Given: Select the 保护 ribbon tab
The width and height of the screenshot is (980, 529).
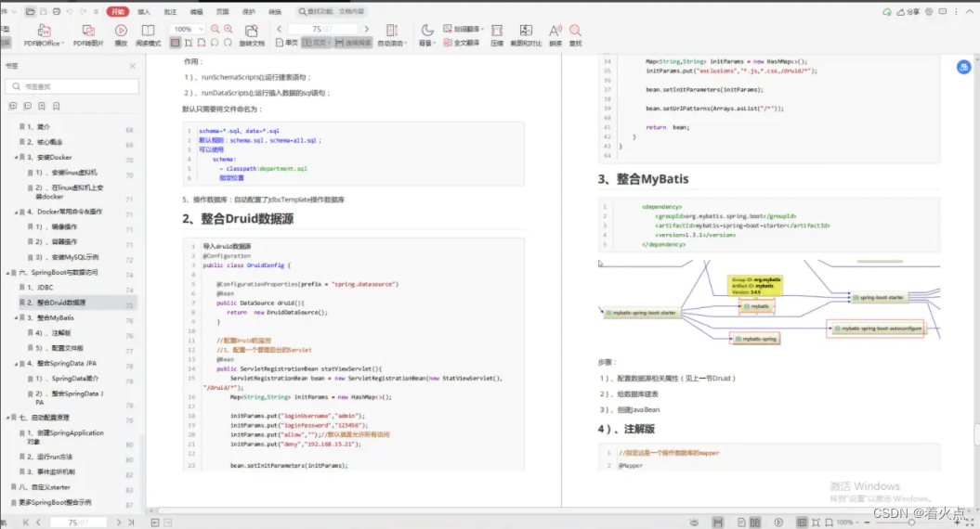Looking at the screenshot, I should (249, 12).
